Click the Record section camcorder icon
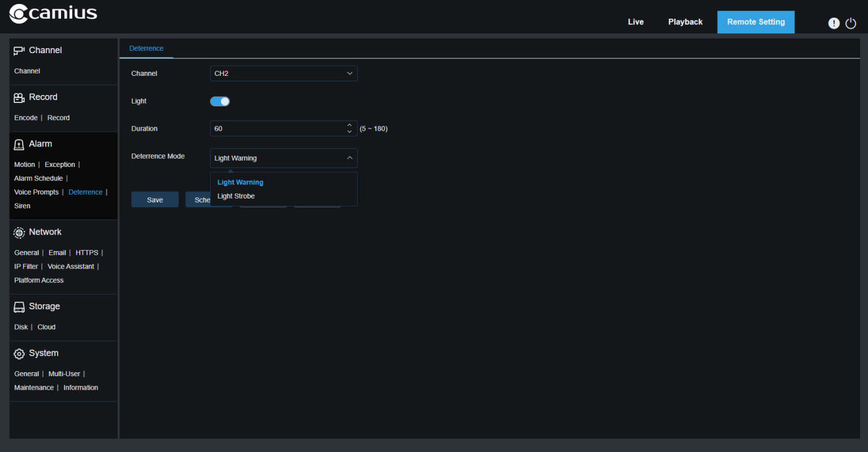Viewport: 868px width, 452px height. pyautogui.click(x=19, y=98)
